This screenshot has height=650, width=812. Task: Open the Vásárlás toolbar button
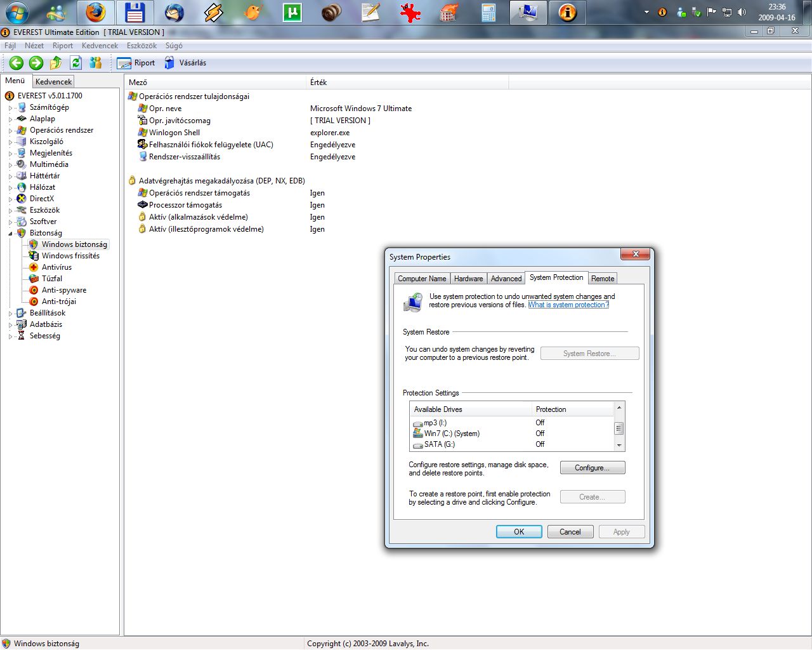185,63
